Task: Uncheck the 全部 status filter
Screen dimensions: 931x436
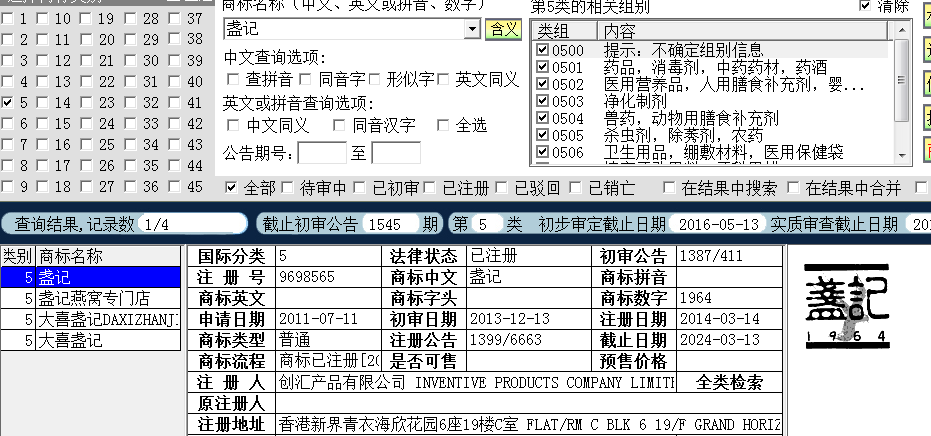Action: point(232,188)
